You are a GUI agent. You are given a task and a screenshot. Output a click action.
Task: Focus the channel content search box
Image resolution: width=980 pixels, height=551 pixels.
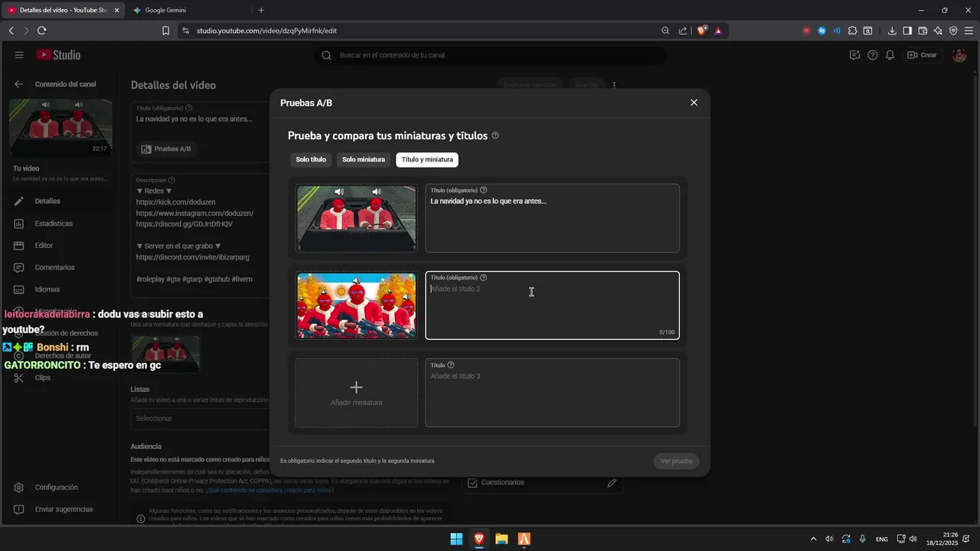point(490,55)
